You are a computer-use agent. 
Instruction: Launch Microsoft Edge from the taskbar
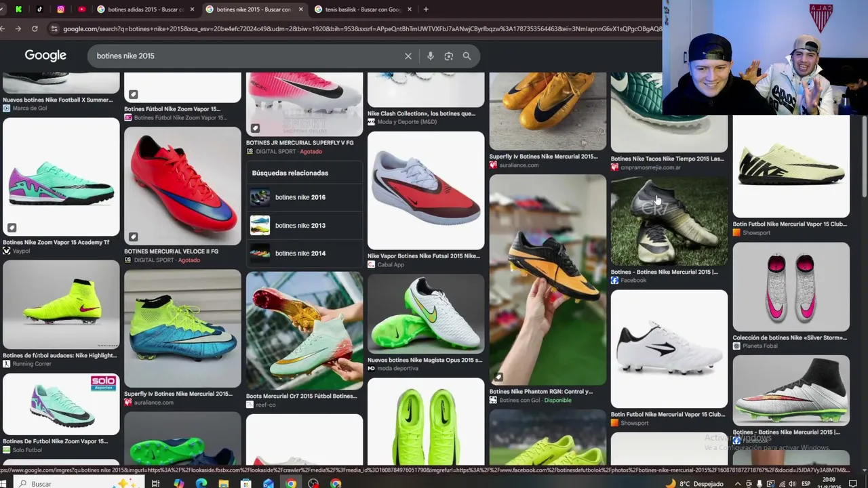click(201, 483)
